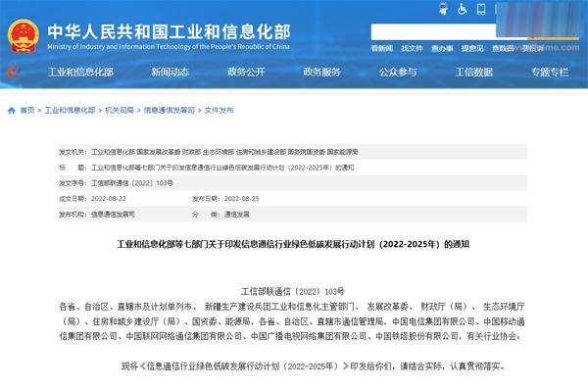Open the 政务服务 nav menu

point(321,72)
